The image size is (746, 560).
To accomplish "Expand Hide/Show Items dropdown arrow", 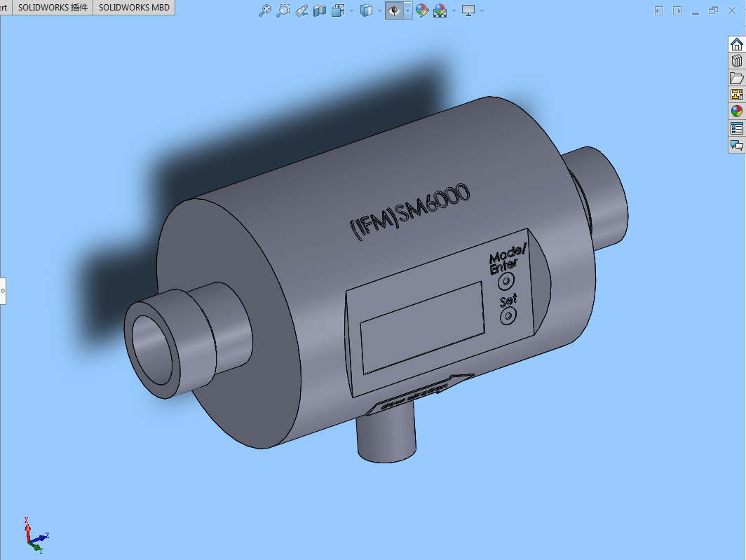I will pyautogui.click(x=408, y=11).
